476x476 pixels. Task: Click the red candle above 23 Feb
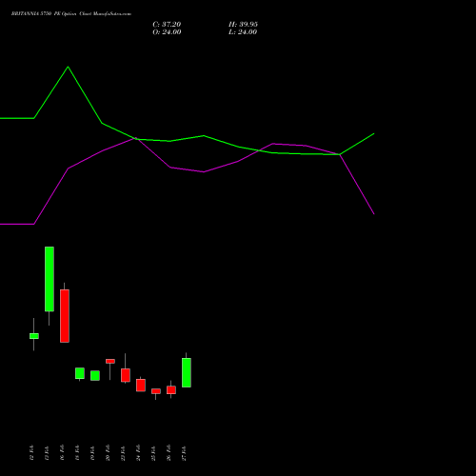pos(126,375)
